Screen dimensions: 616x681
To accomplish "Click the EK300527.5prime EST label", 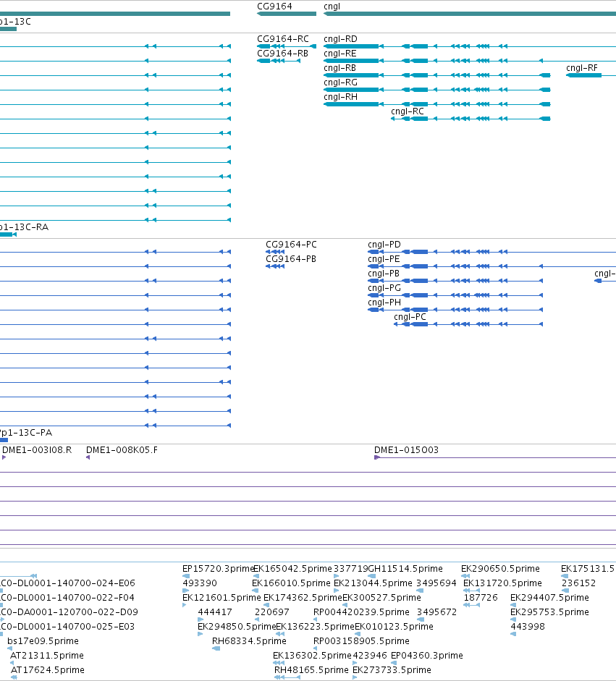I will 382,598.
